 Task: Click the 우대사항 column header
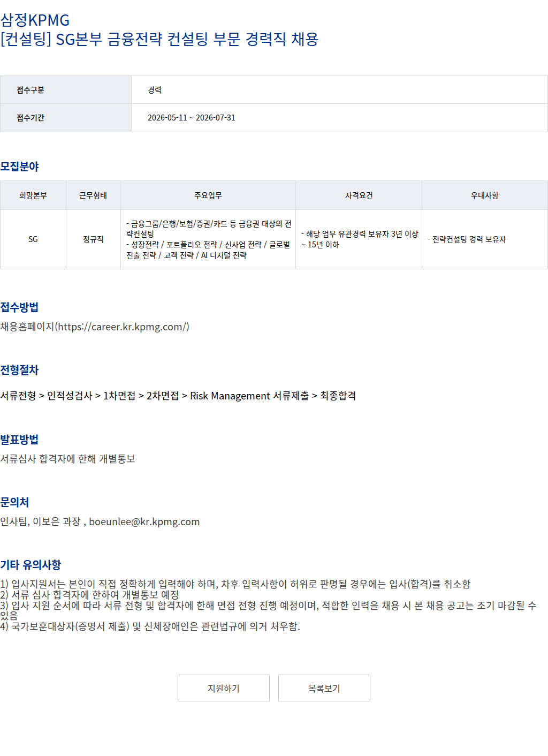(485, 195)
